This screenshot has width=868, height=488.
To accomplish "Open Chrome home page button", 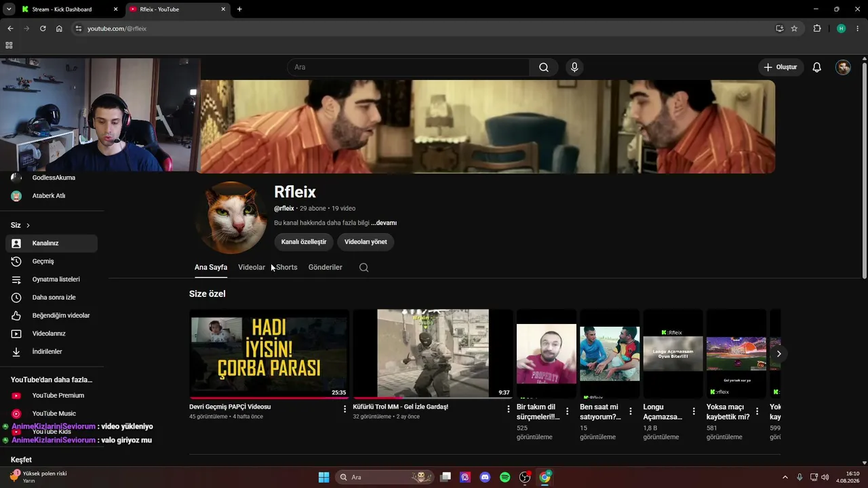I will click(59, 28).
